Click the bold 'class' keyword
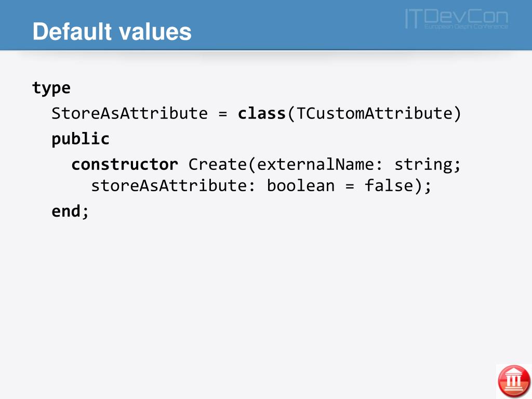 262,113
